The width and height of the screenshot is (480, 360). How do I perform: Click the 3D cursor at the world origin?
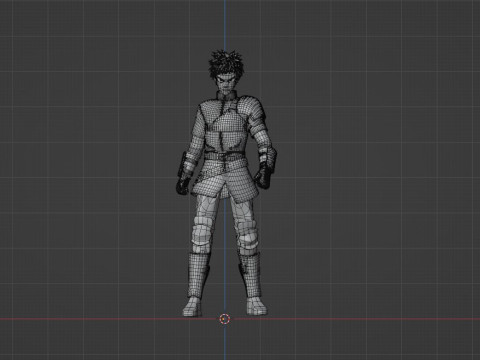[x=225, y=319]
